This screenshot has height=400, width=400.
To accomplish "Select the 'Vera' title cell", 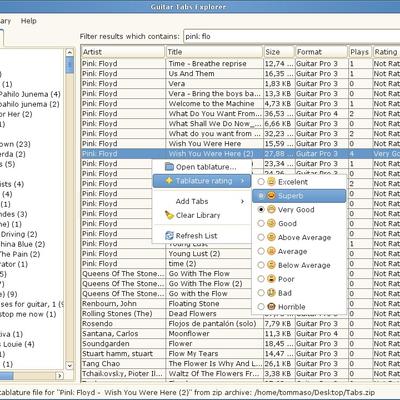I will pyautogui.click(x=214, y=84).
